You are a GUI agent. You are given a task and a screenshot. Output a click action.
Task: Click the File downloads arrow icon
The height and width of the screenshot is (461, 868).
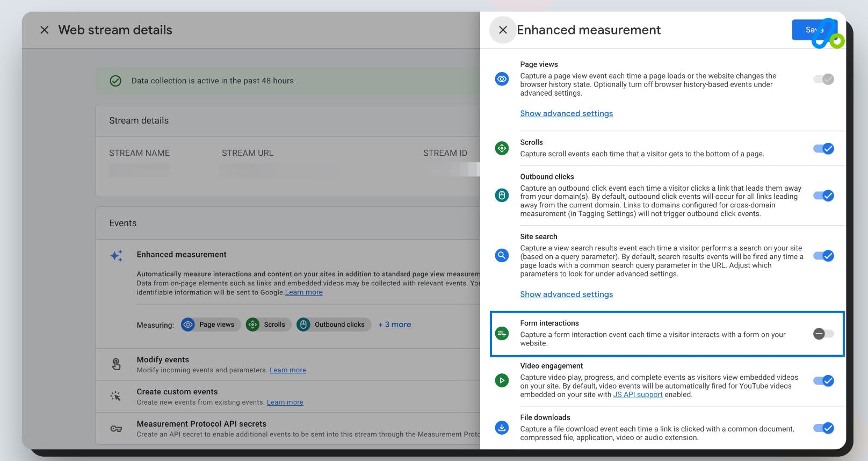502,428
